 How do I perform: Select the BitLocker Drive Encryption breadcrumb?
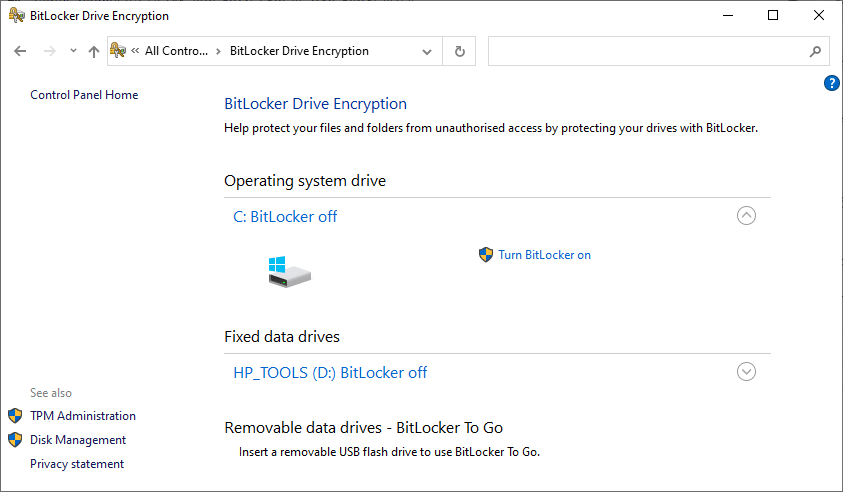(x=299, y=51)
